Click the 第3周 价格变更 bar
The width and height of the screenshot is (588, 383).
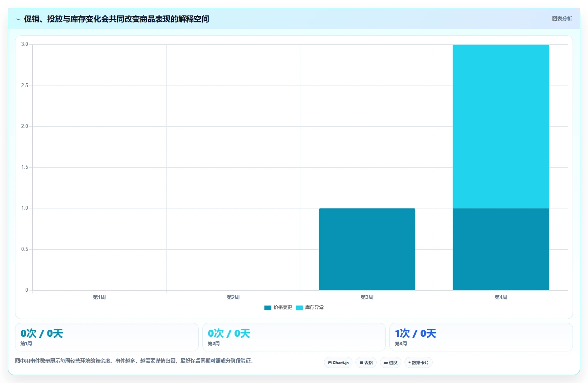(x=367, y=249)
